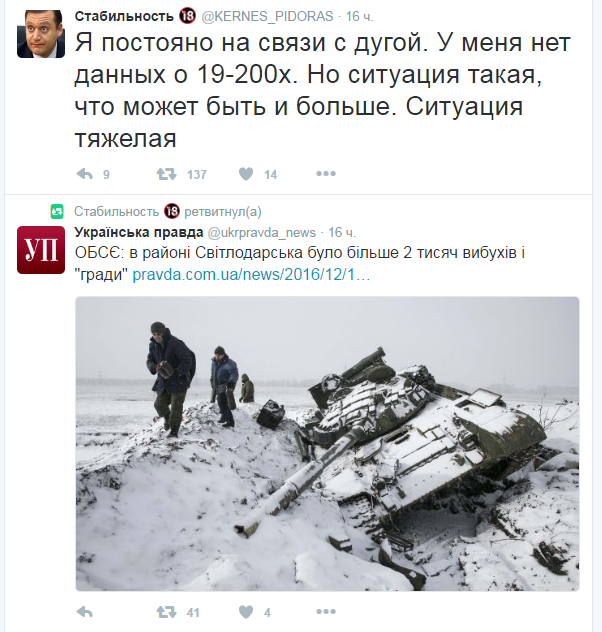Open second tweet's 16 ч. timestamp
Viewport: 602px width, 632px height.
(x=342, y=233)
